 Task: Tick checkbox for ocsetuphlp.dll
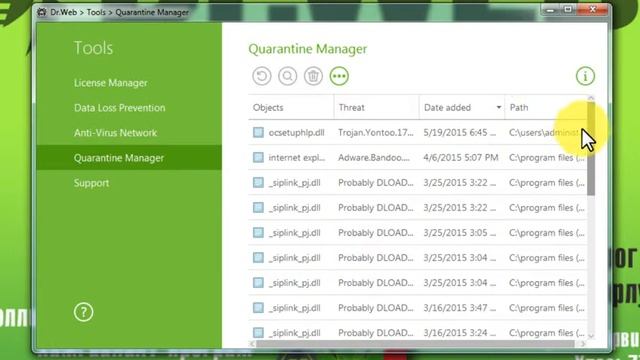[x=258, y=132]
